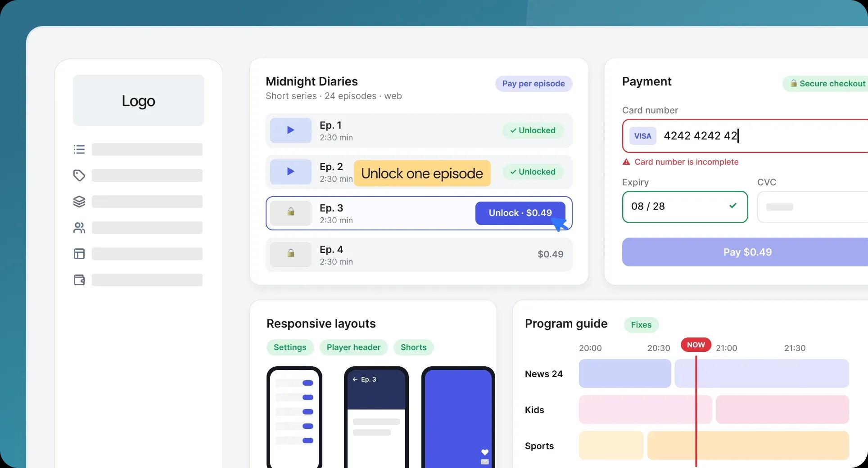
Task: Select the Player header layout tag
Action: pyautogui.click(x=353, y=347)
